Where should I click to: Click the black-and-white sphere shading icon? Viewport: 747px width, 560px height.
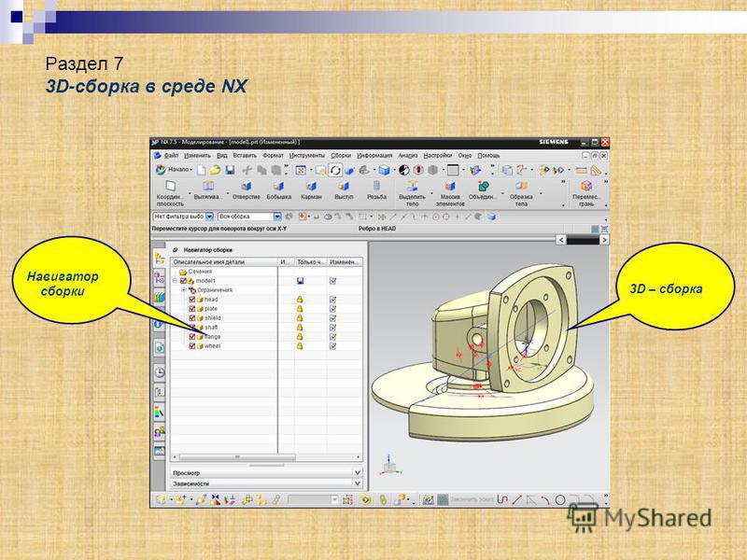[x=404, y=170]
